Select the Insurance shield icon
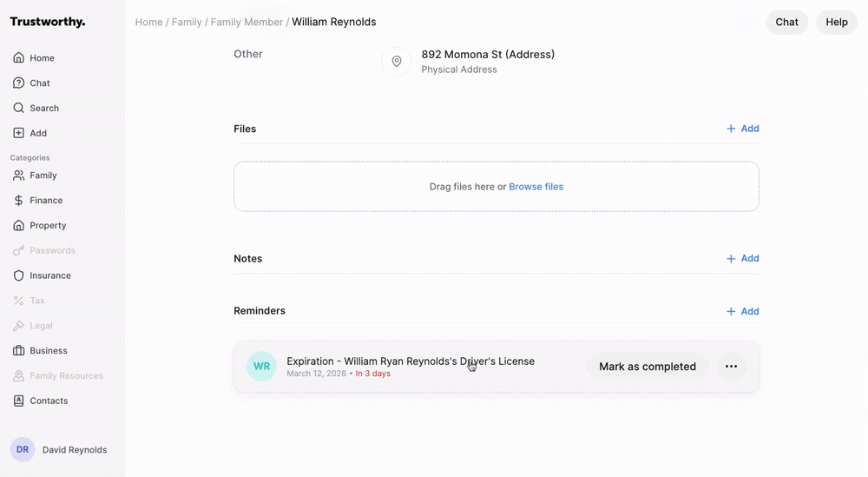This screenshot has width=868, height=477. 18,275
